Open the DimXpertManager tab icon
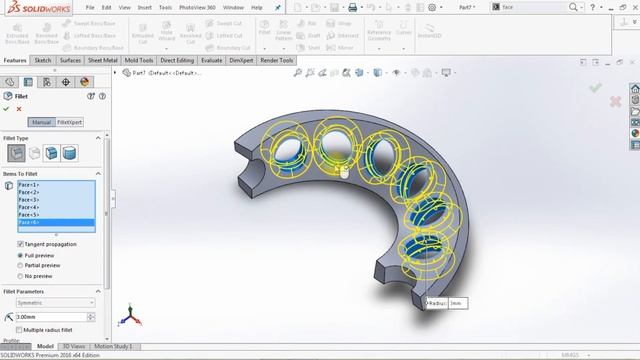The image size is (640, 360). [x=66, y=82]
